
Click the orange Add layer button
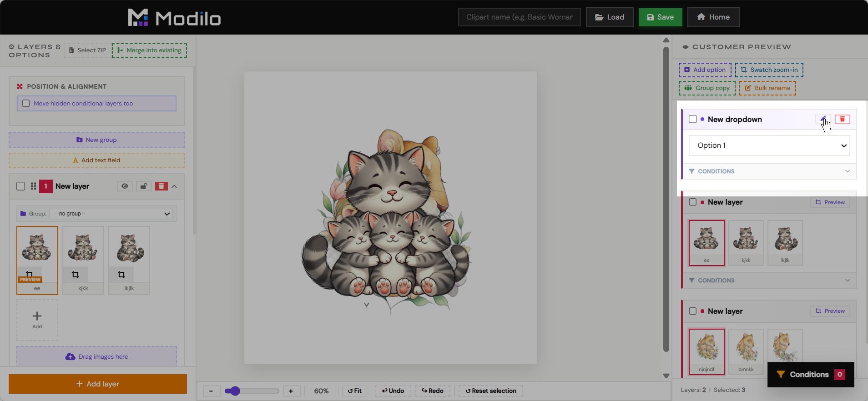click(x=98, y=384)
